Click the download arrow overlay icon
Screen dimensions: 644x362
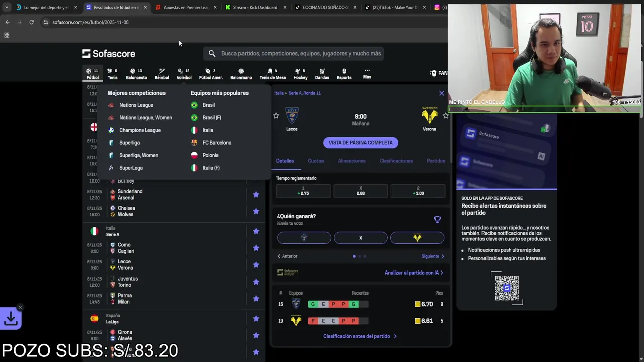[x=11, y=318]
